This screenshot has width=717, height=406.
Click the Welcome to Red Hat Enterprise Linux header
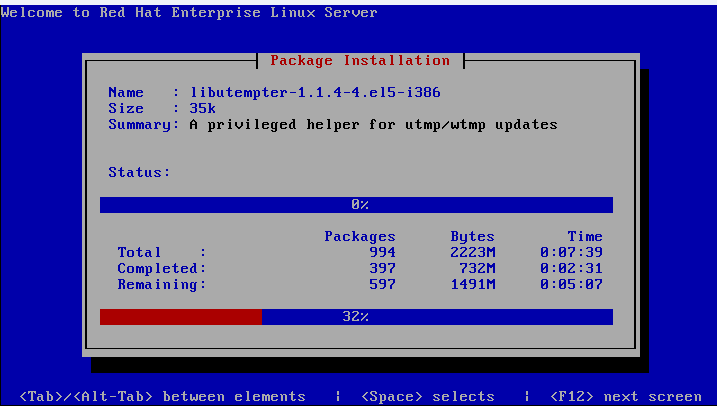click(189, 12)
